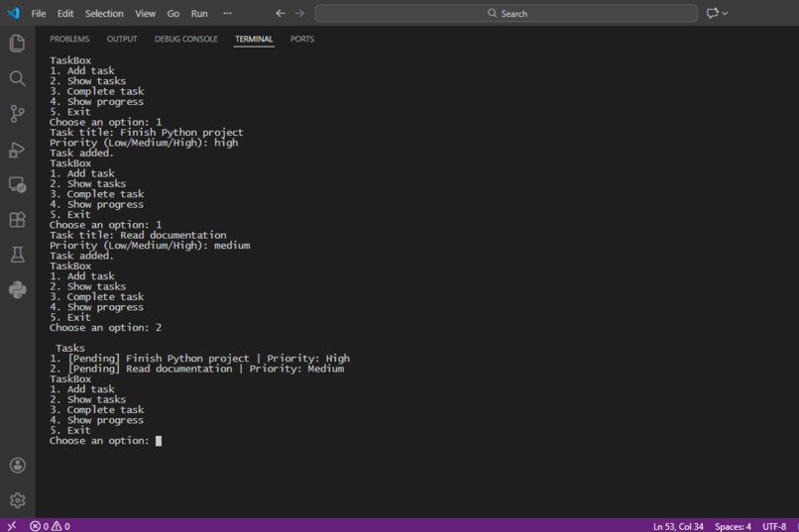Show errors count in status bar

(x=40, y=526)
